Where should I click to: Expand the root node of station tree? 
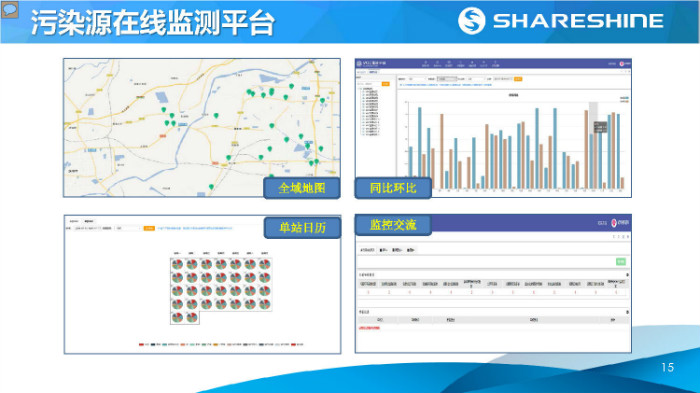point(360,88)
